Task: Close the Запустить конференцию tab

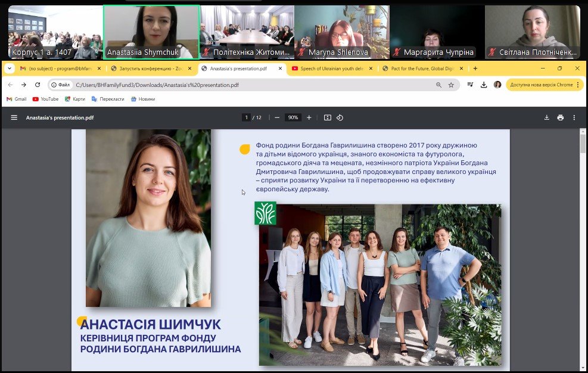Action: pos(190,69)
